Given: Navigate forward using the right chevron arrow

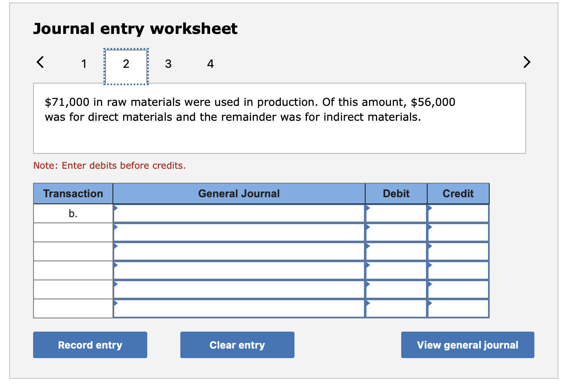Looking at the screenshot, I should tap(526, 62).
